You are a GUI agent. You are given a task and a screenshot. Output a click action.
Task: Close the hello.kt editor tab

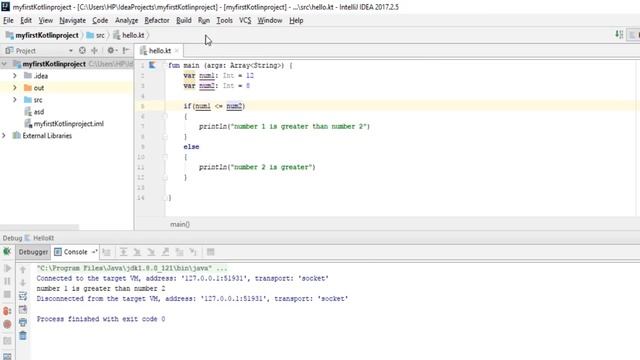pyautogui.click(x=177, y=51)
